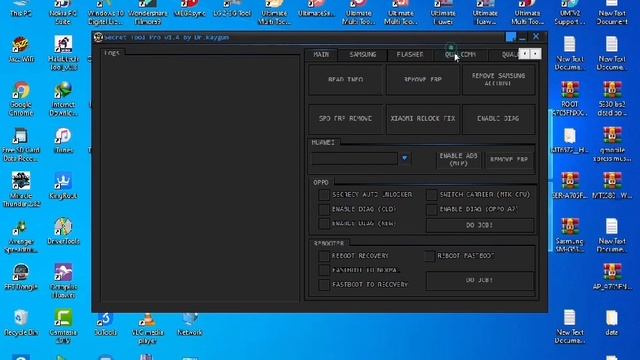Select the Avenger desktop icon
The image size is (640, 360).
[21, 236]
